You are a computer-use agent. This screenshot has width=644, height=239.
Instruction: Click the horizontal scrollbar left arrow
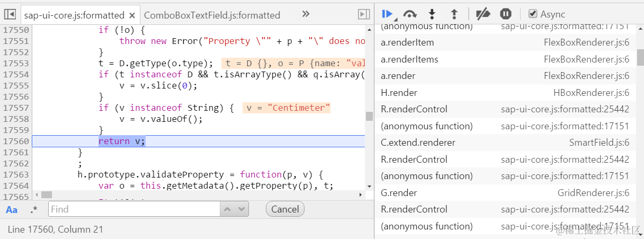click(x=36, y=194)
